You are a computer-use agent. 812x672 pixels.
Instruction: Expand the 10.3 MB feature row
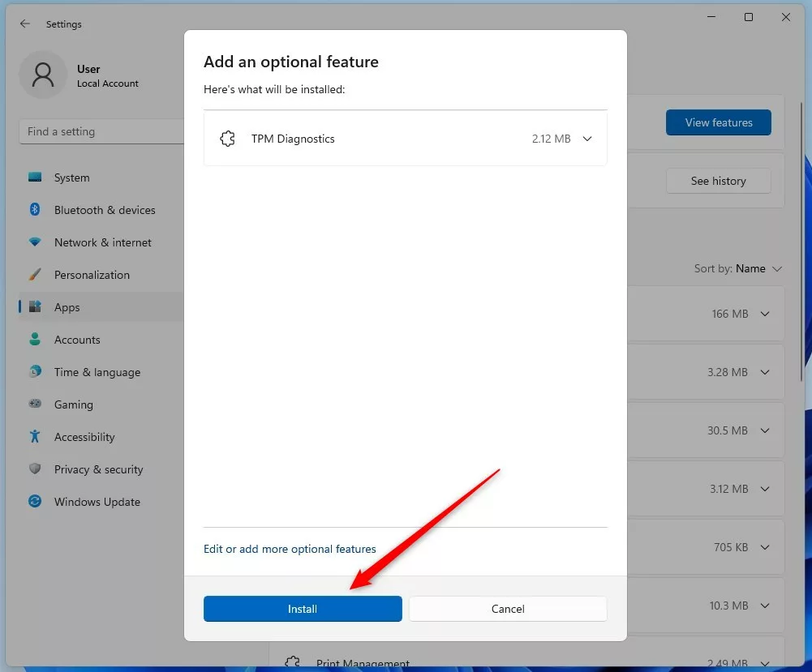764,606
